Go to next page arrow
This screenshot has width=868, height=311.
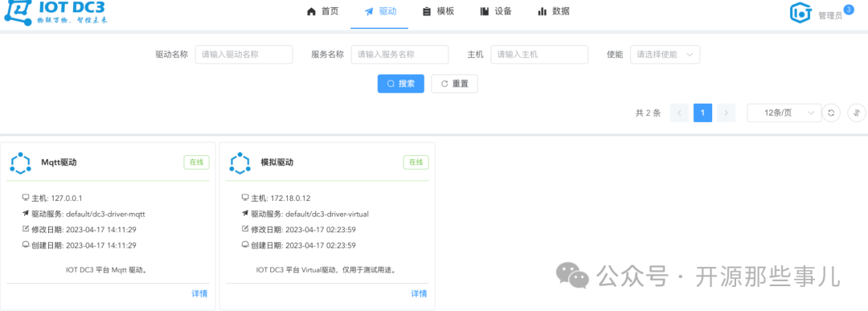[x=726, y=113]
